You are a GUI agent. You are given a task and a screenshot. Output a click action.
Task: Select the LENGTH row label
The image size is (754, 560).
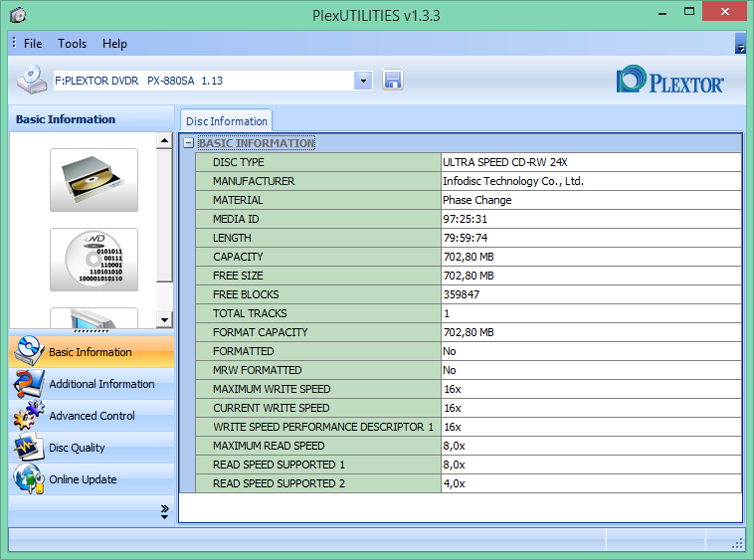click(x=232, y=238)
